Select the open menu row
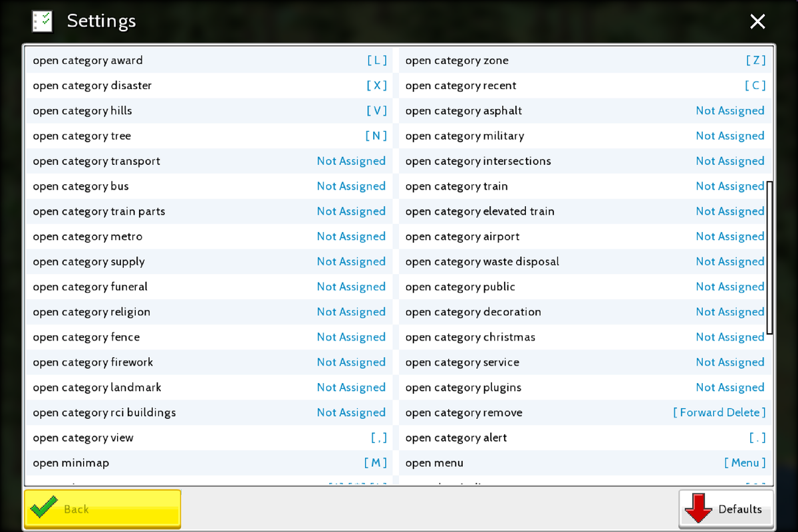This screenshot has width=798, height=532. (585, 463)
